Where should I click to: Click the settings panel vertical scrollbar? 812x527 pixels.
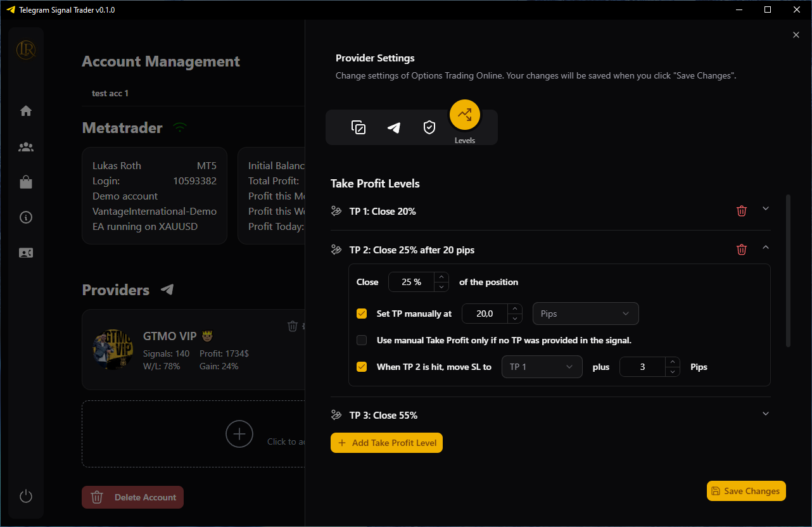click(x=788, y=271)
